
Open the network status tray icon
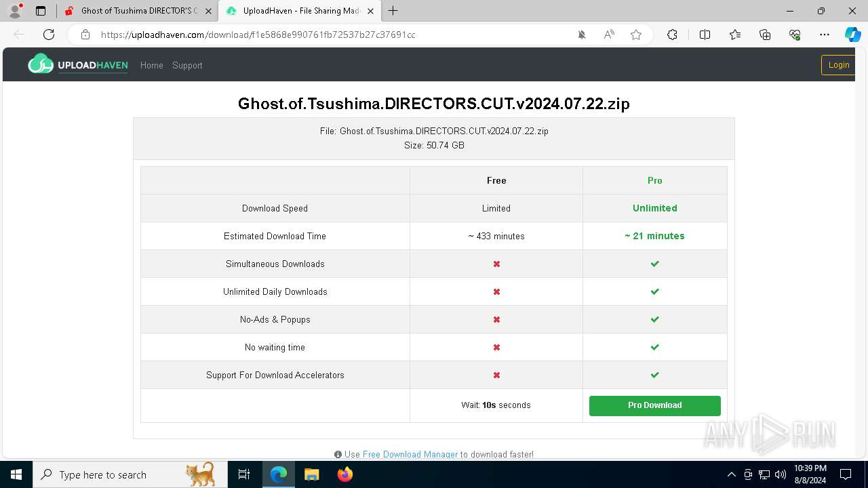click(x=764, y=474)
